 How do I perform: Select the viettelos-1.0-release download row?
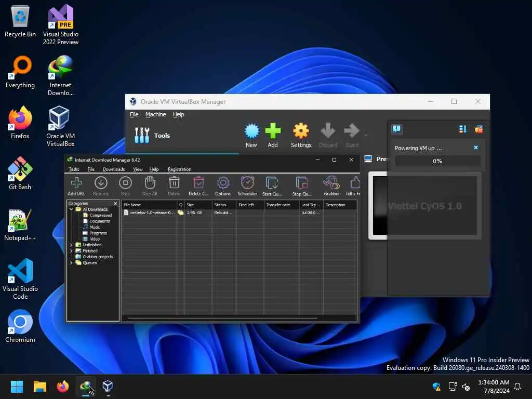point(239,212)
